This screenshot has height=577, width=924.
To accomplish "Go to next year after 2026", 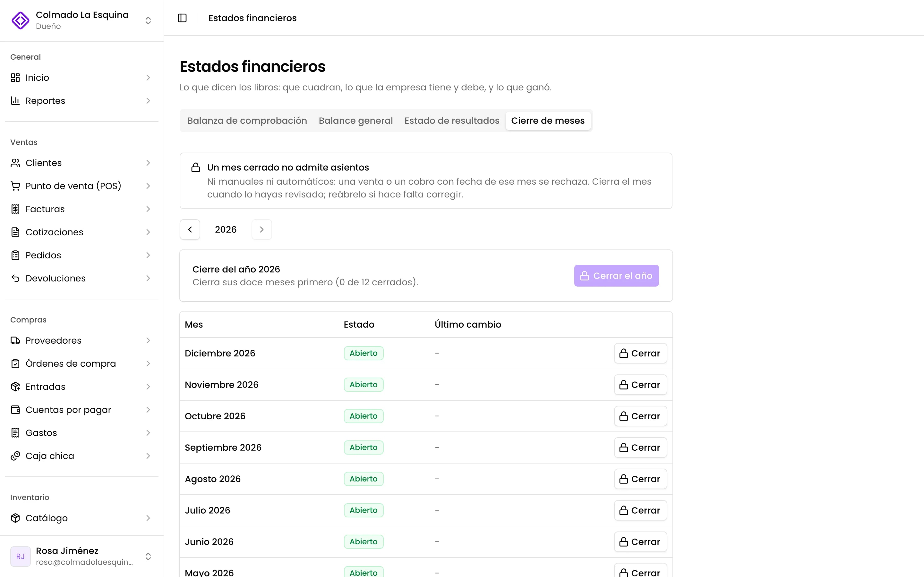I will (261, 229).
